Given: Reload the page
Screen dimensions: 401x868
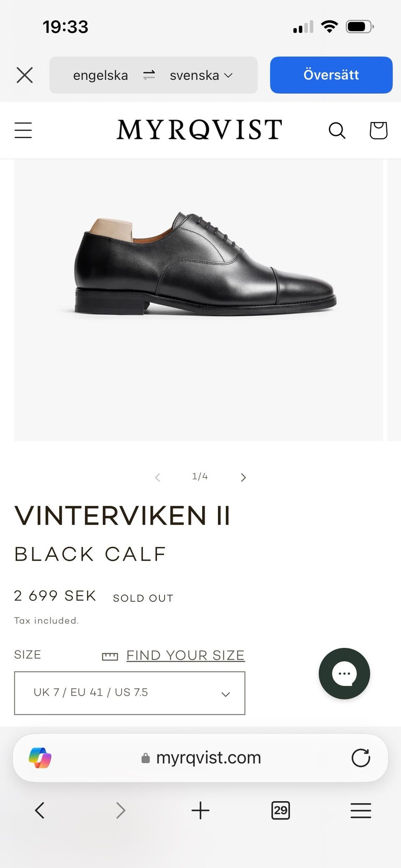Looking at the screenshot, I should [x=361, y=758].
